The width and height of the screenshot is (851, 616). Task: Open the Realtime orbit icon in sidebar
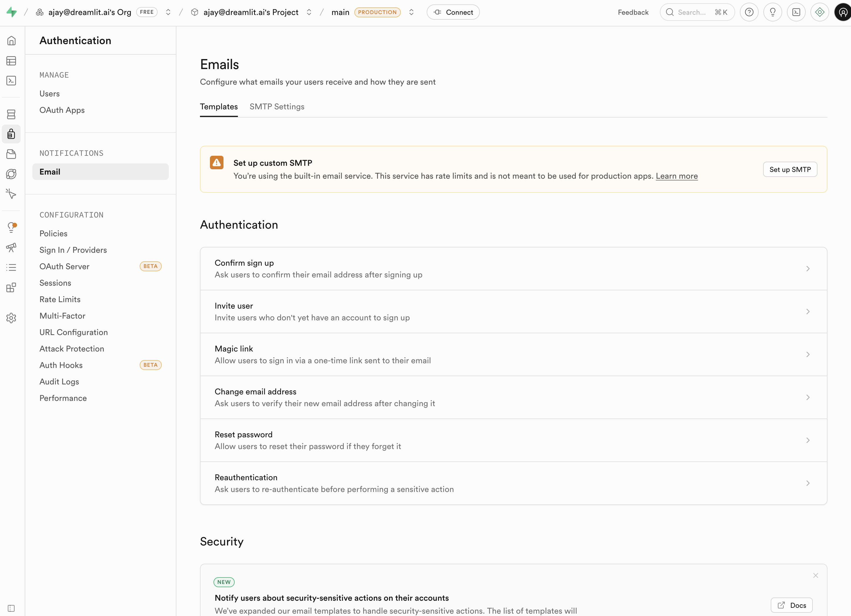coord(11,174)
